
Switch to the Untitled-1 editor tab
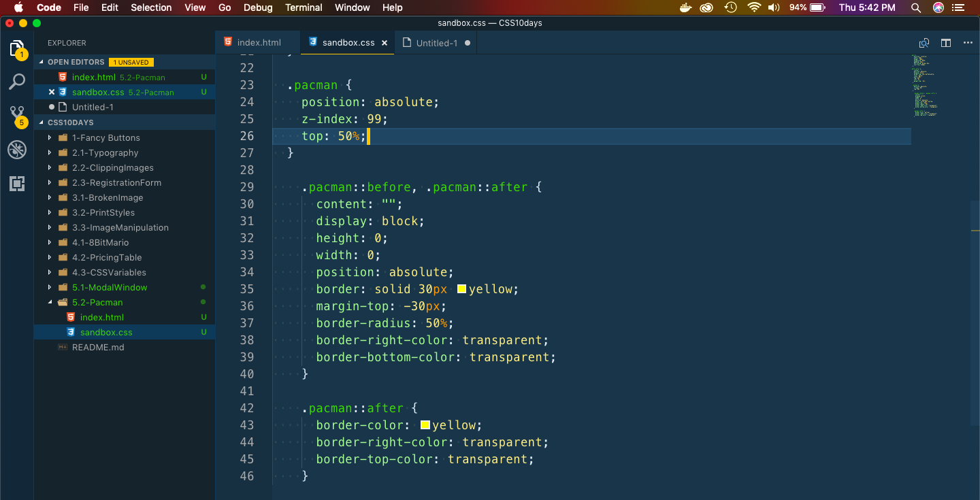[436, 42]
